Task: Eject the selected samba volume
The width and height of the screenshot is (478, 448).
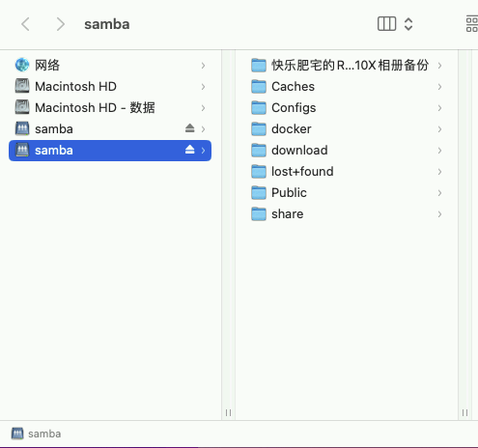Action: point(190,150)
